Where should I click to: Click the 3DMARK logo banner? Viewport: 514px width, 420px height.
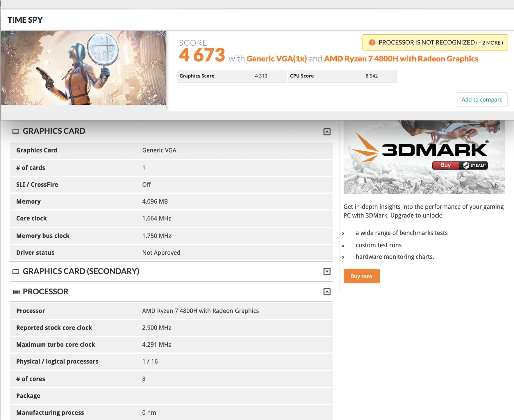coord(424,157)
